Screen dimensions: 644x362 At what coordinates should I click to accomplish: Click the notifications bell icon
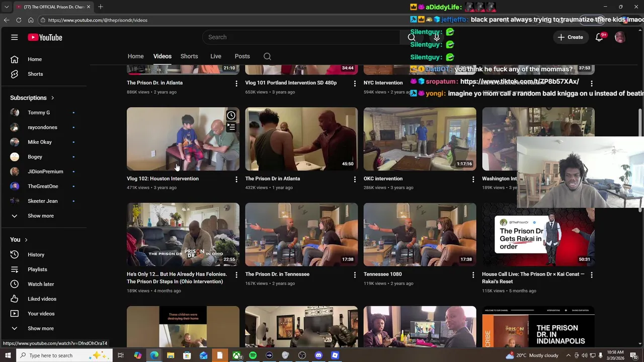click(599, 37)
